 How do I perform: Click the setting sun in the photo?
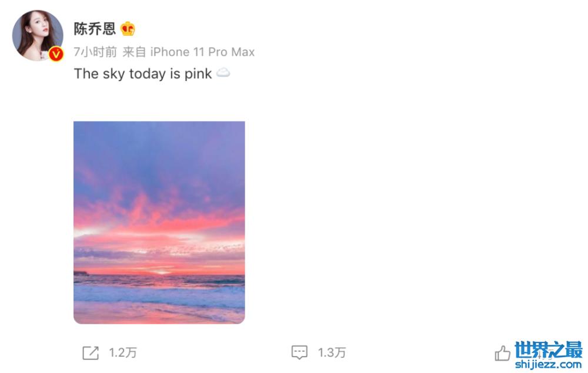click(x=161, y=272)
